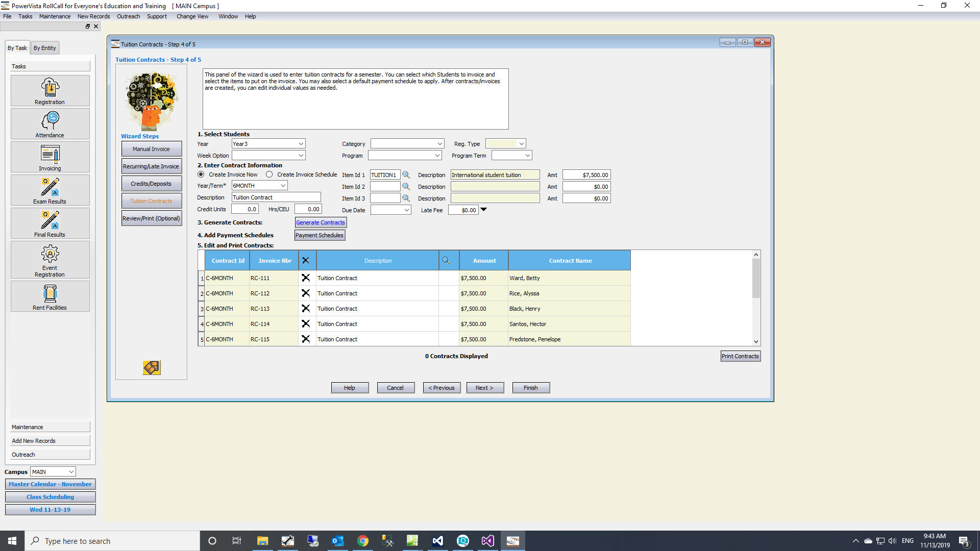
Task: Open the Windows Start menu
Action: pos(12,541)
